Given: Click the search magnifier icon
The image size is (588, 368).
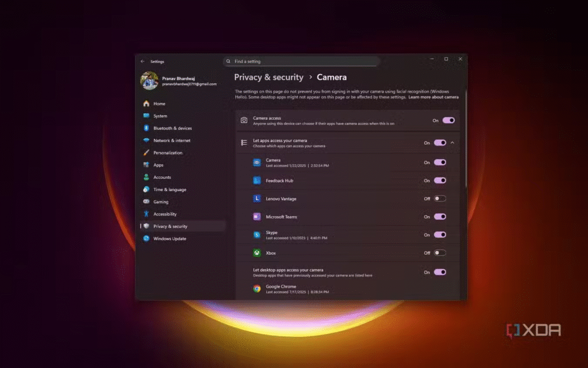Looking at the screenshot, I should (229, 61).
